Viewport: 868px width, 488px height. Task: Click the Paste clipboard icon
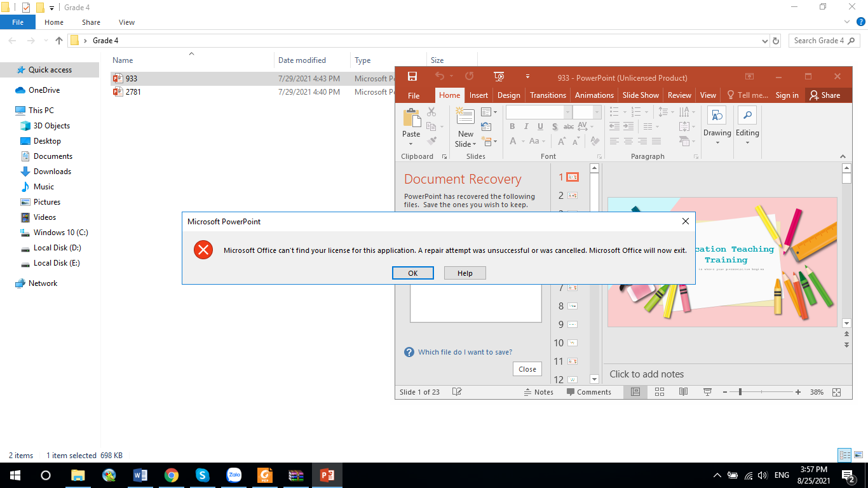click(411, 118)
